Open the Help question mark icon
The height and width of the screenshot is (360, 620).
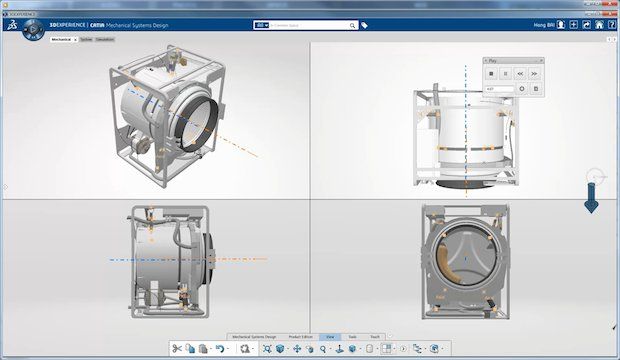point(612,25)
